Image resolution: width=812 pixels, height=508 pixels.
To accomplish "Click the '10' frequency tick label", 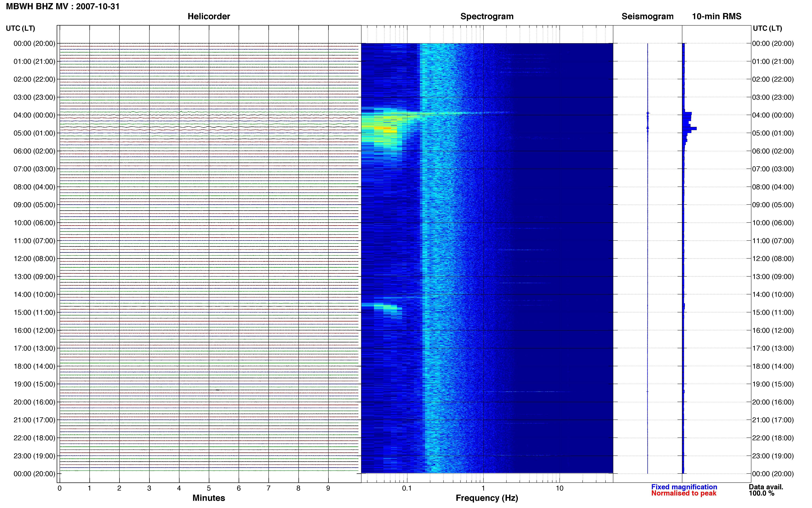I will 559,488.
